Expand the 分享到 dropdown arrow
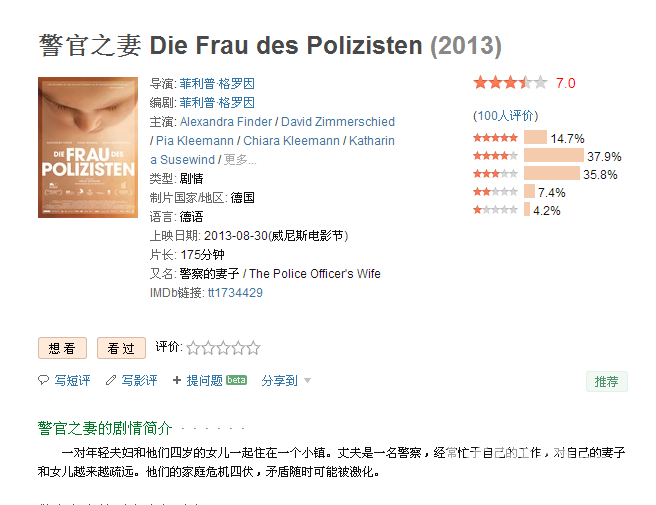This screenshot has height=505, width=656. click(x=308, y=380)
